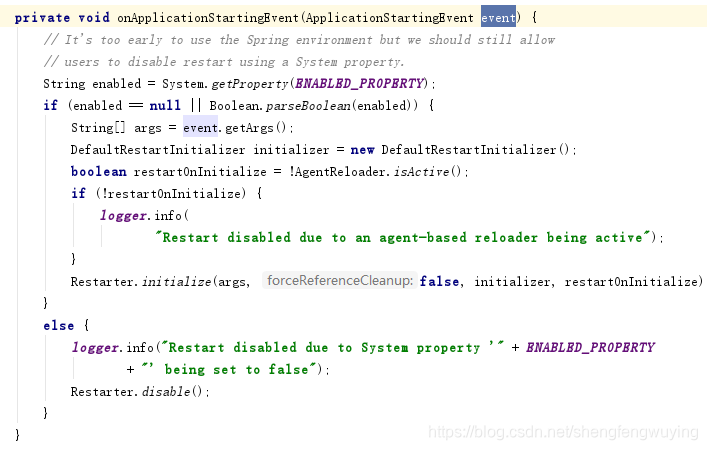The height and width of the screenshot is (450, 707).
Task: Click ENABLED_PROPERTY in the else logger call
Action: click(590, 347)
